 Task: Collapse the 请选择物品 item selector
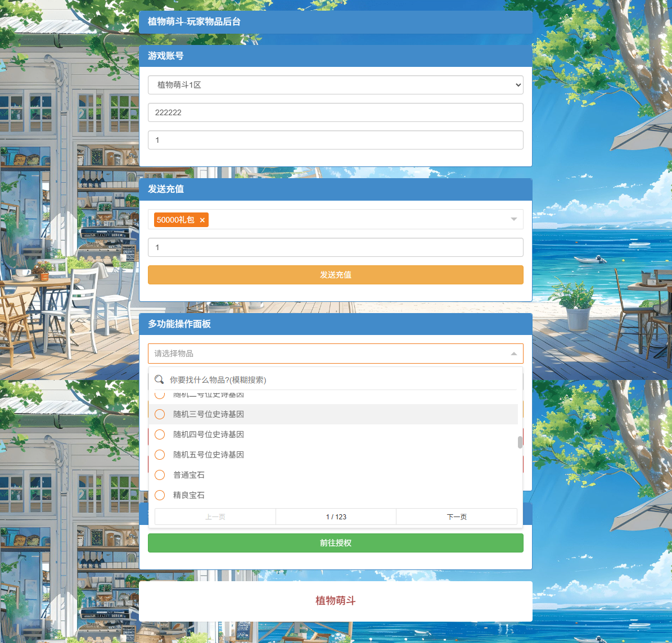[513, 354]
